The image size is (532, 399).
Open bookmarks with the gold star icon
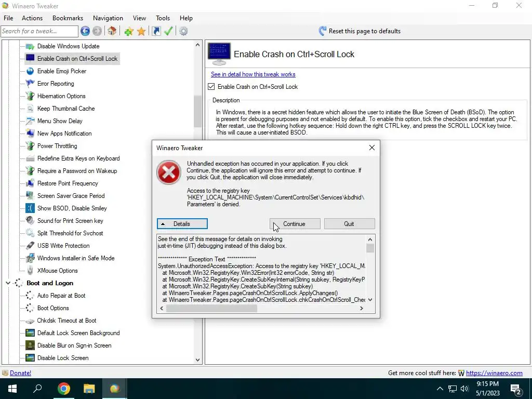point(141,32)
